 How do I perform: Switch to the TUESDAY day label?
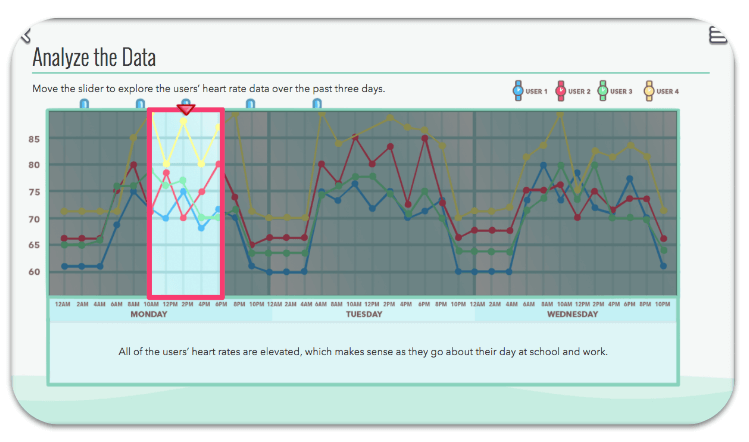364,314
